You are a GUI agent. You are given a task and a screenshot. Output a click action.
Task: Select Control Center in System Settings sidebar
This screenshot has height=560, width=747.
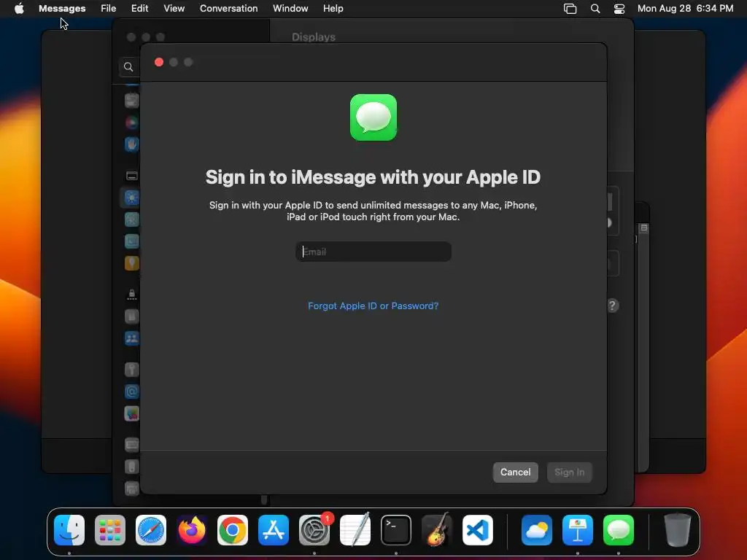[132, 101]
